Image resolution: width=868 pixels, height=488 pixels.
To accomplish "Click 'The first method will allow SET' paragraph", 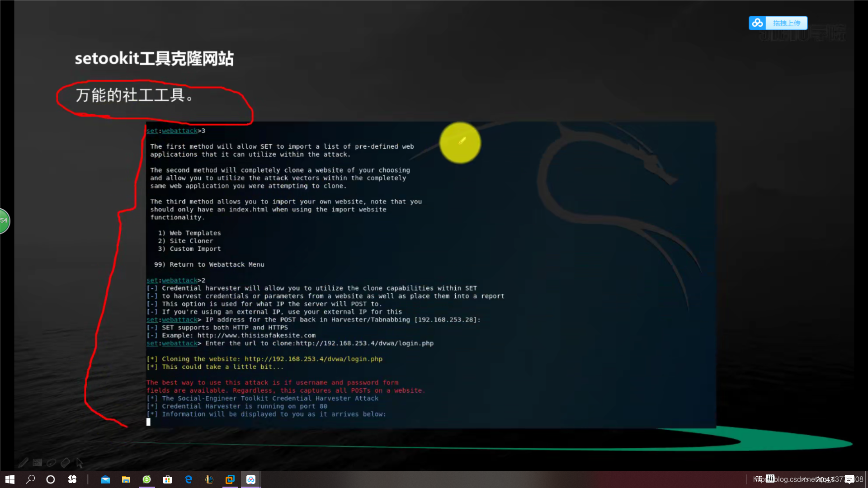I will (282, 150).
